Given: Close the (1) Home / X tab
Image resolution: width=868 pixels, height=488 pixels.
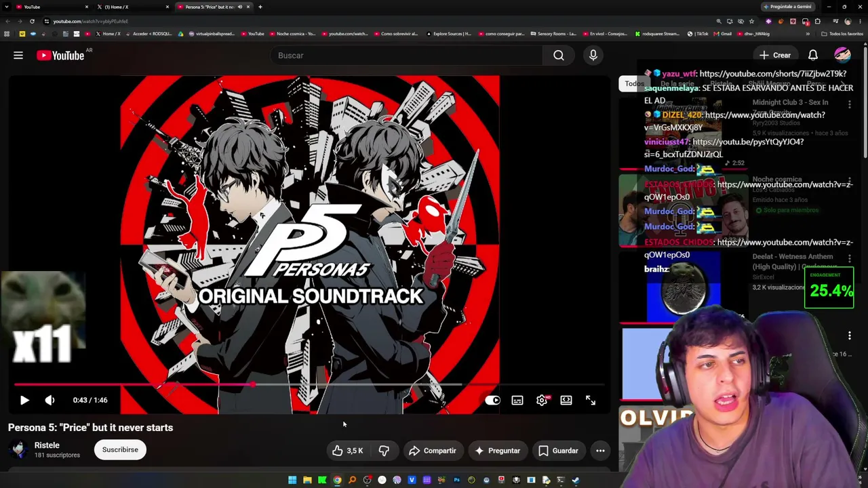Looking at the screenshot, I should coord(167,7).
